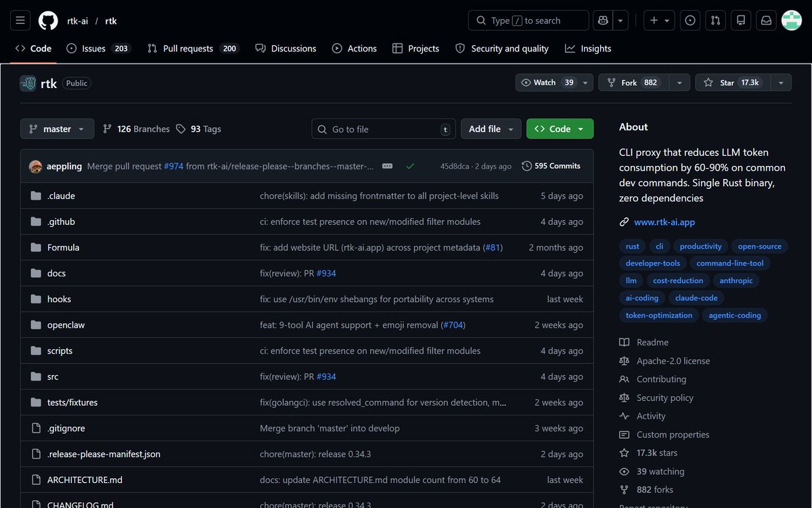Switch to the Code tab
The height and width of the screenshot is (508, 812).
click(x=33, y=49)
